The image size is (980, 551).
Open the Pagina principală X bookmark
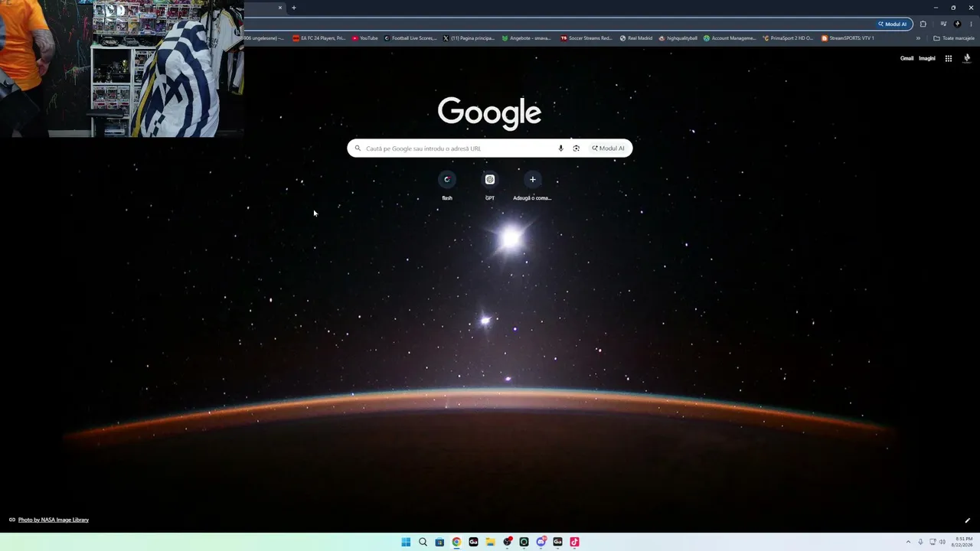coord(469,38)
